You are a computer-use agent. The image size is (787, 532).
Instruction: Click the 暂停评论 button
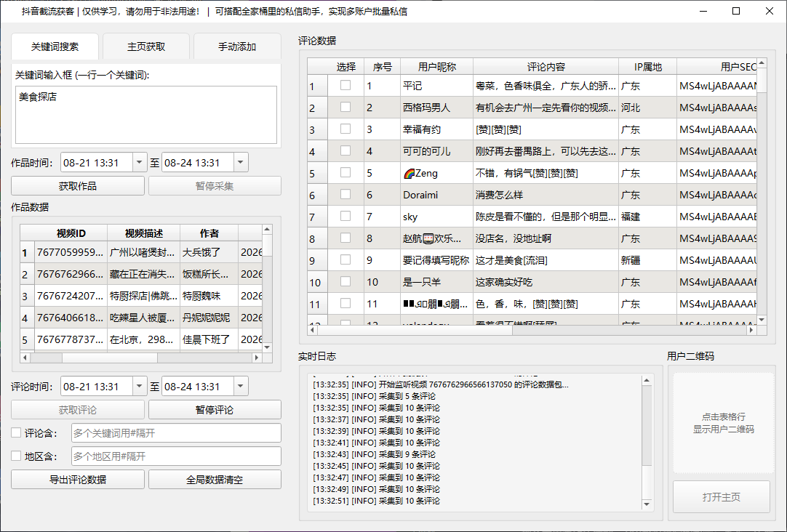[215, 410]
